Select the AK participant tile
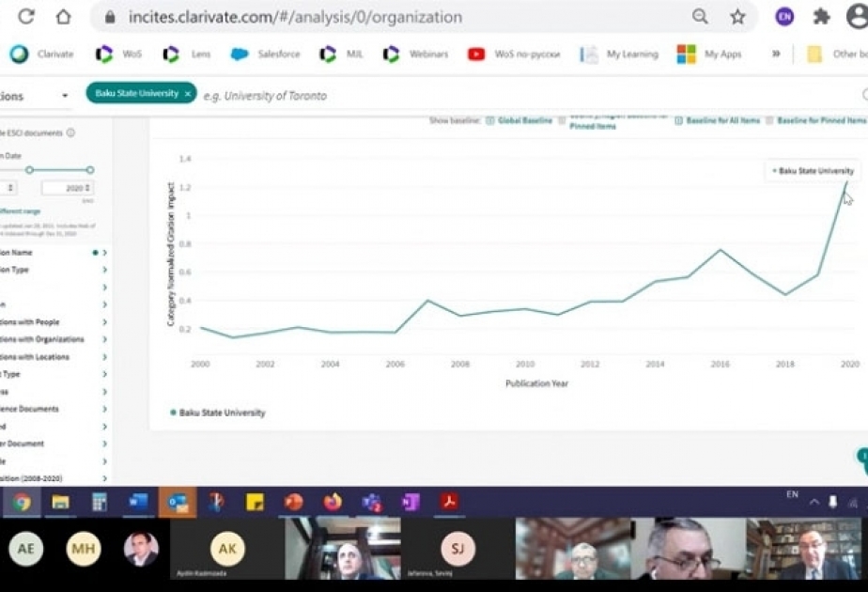868x592 pixels. [227, 548]
